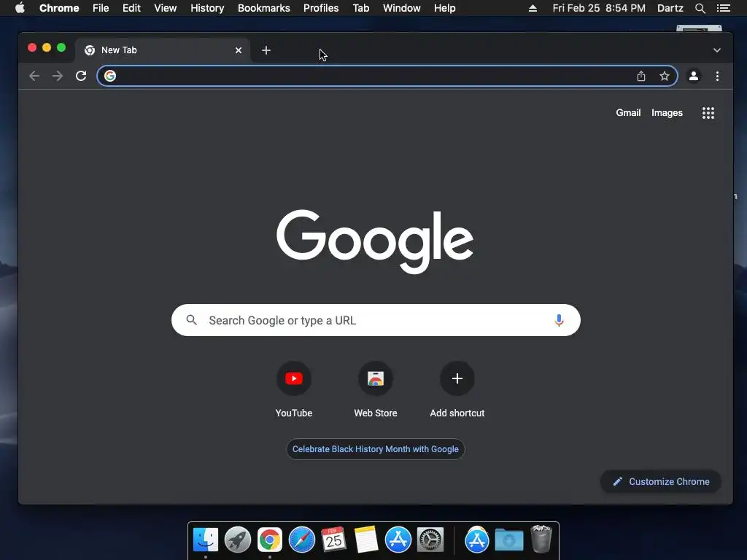
Task: Open the Help menu
Action: [444, 8]
